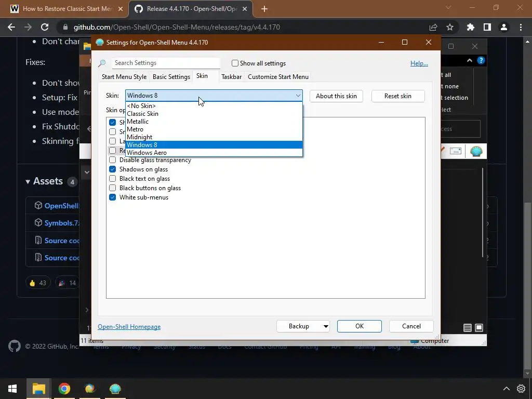Open the Chrome three-dot menu
Viewport: 532px width, 399px height.
tap(521, 27)
